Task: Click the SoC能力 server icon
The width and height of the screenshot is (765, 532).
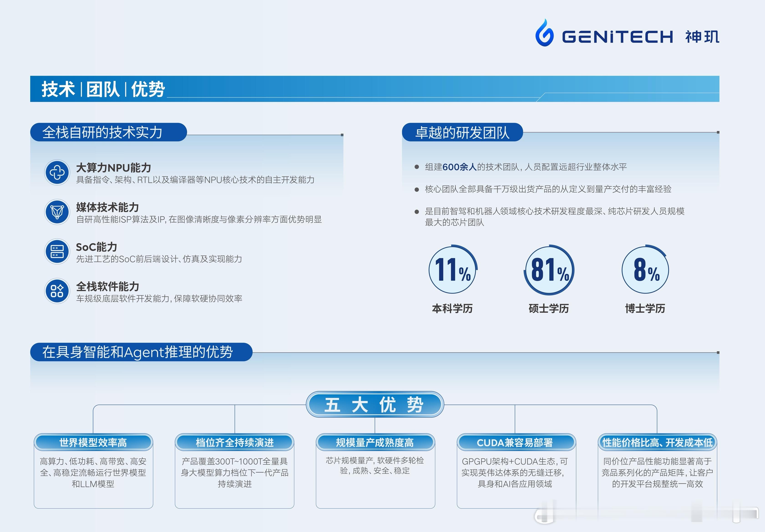Action: point(57,251)
